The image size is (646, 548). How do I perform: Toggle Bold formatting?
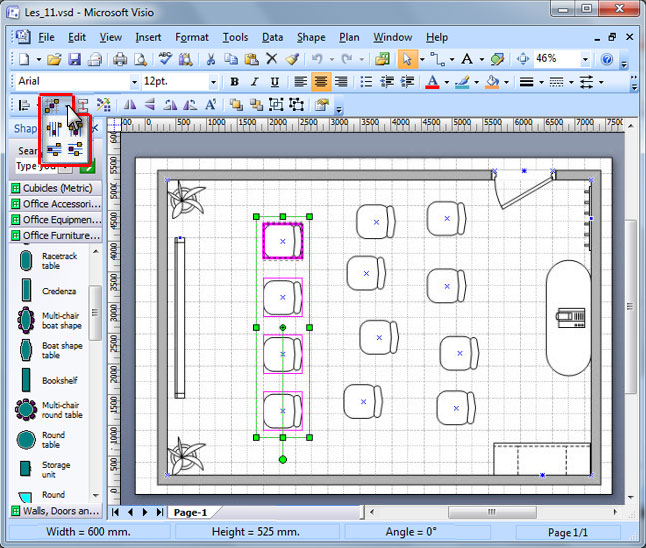point(234,82)
